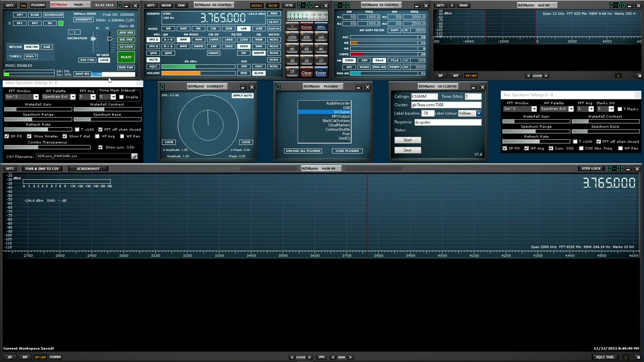Click the right arrow beside RBW
This screenshot has width=644, height=362.
350,357
